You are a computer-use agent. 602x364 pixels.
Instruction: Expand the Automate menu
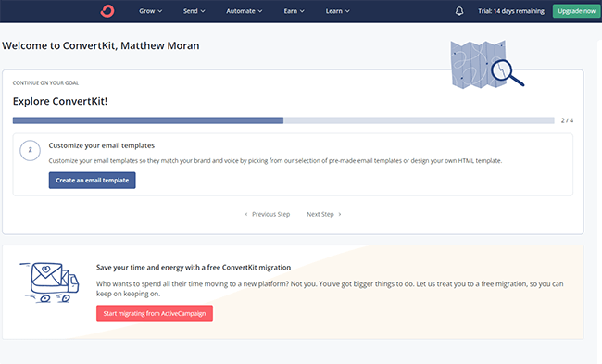click(245, 11)
